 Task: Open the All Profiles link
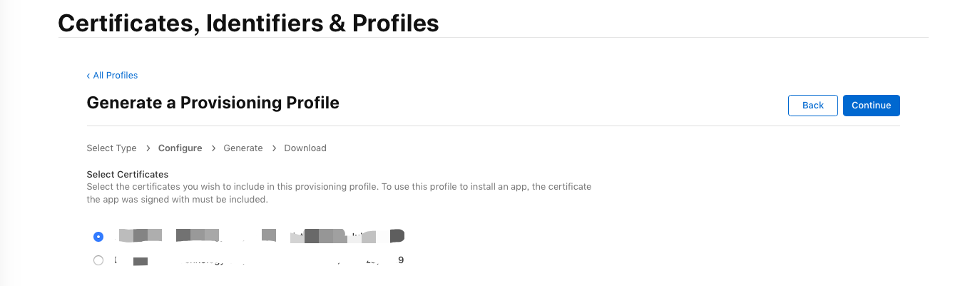point(115,75)
